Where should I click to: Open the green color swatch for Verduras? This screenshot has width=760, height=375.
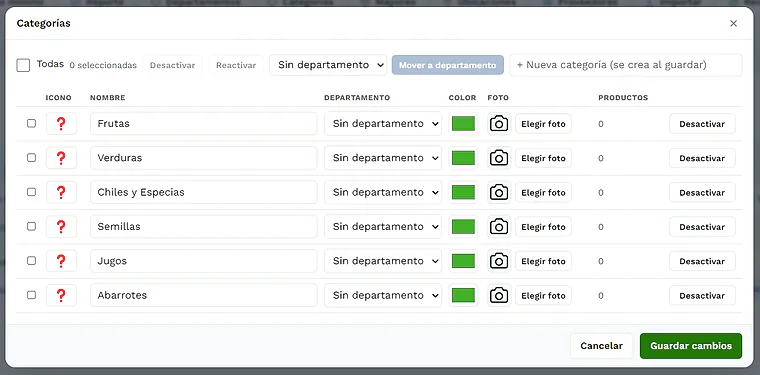(463, 158)
